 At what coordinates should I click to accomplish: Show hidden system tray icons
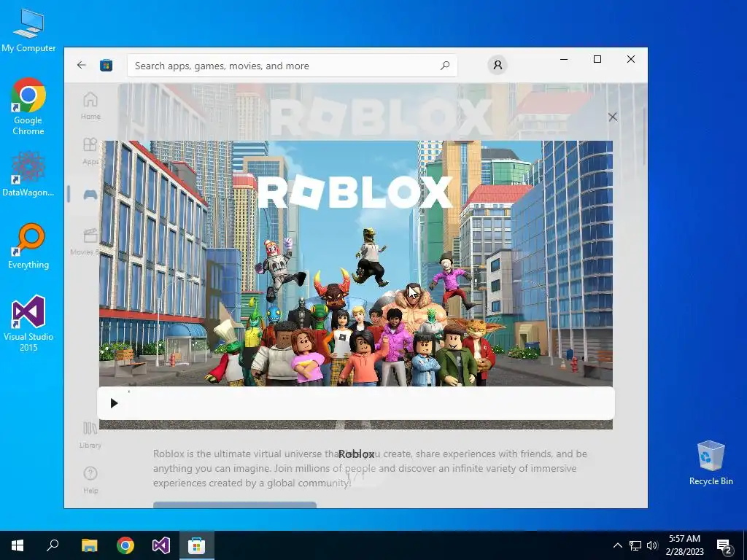tap(617, 545)
